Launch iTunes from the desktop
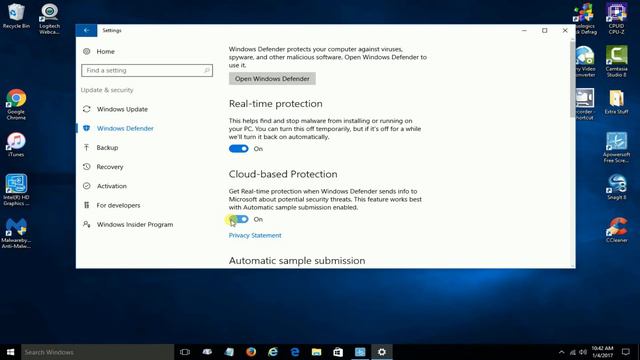 16,144
